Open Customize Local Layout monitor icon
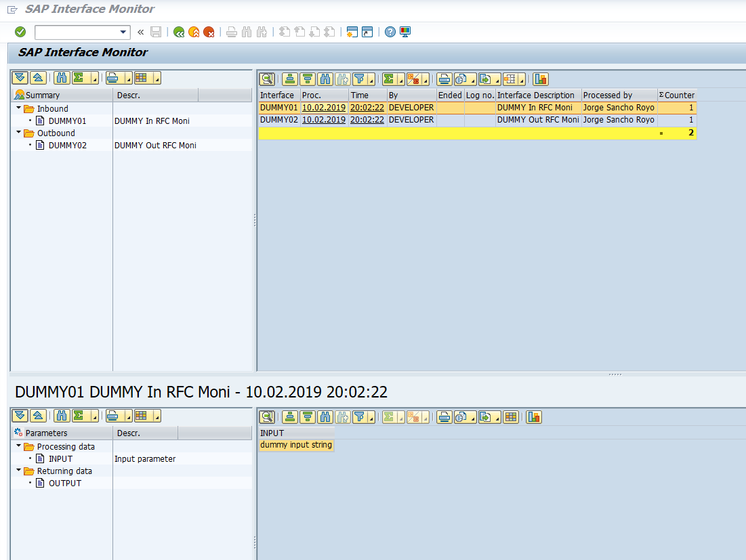 pyautogui.click(x=405, y=32)
